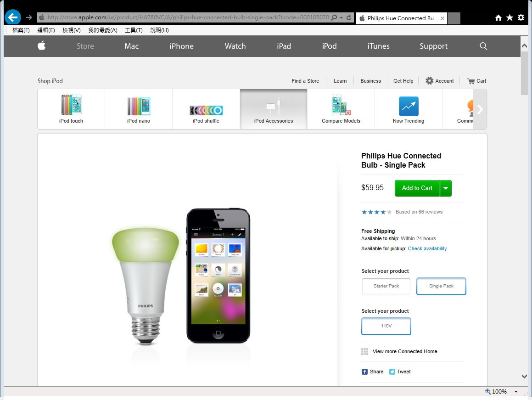Close the Philips Hue Connected Bulb tab
The image size is (532, 400).
[442, 18]
